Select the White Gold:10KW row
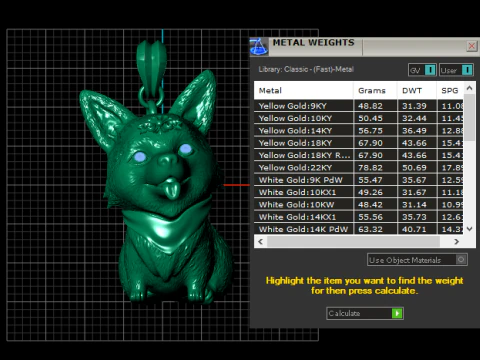The width and height of the screenshot is (480, 360). pos(358,205)
